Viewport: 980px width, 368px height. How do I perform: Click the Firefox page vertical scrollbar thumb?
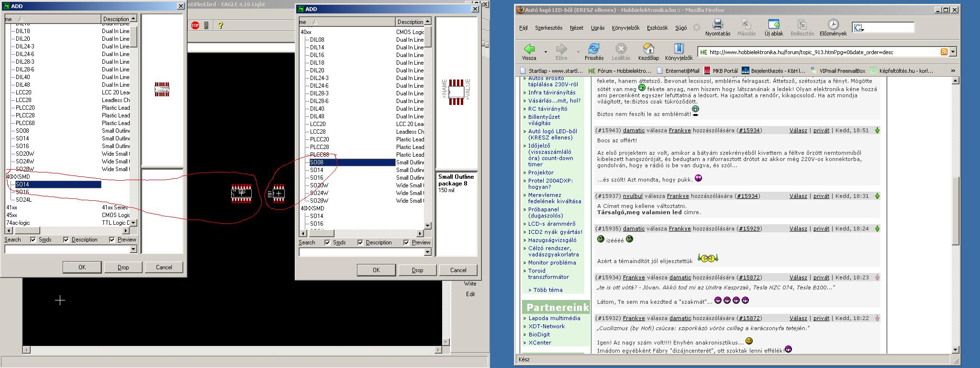pos(956,211)
